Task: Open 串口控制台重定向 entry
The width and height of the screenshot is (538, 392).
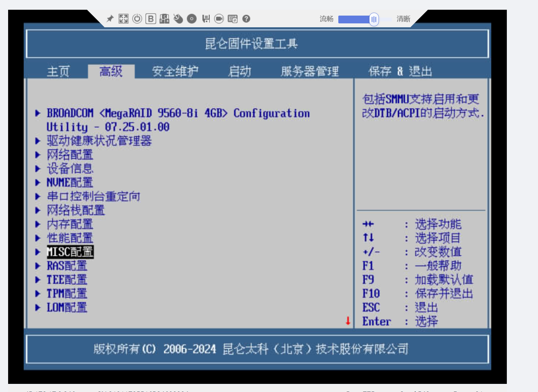Action: click(x=94, y=196)
